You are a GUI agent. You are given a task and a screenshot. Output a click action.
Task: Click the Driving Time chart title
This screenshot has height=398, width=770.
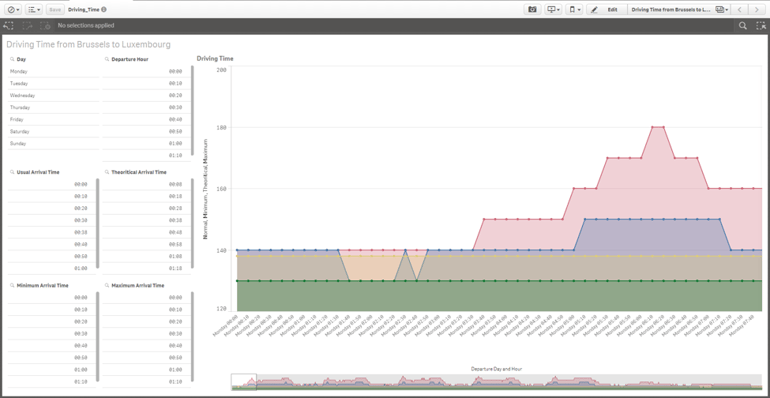point(215,58)
